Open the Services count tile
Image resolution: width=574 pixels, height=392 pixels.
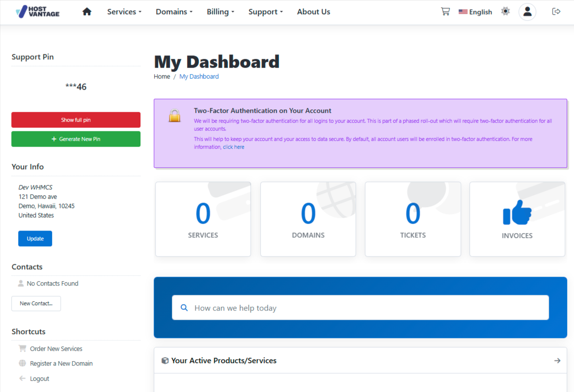(x=203, y=219)
